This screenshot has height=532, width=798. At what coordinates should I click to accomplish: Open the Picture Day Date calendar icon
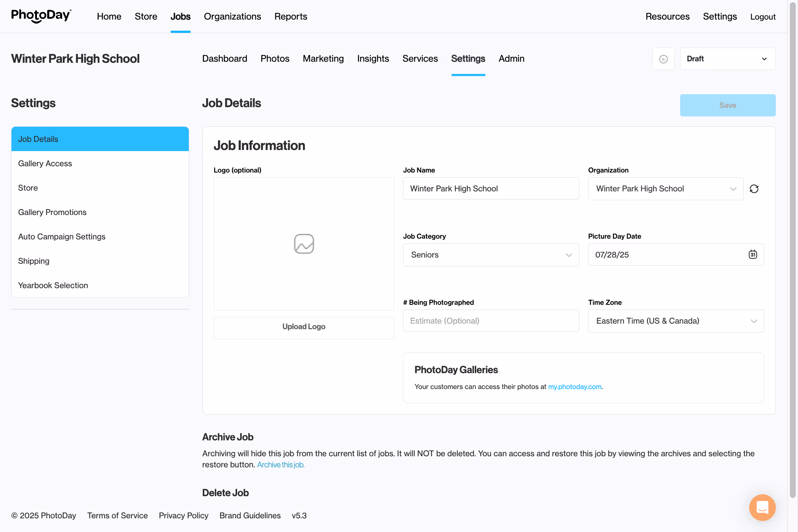(753, 255)
